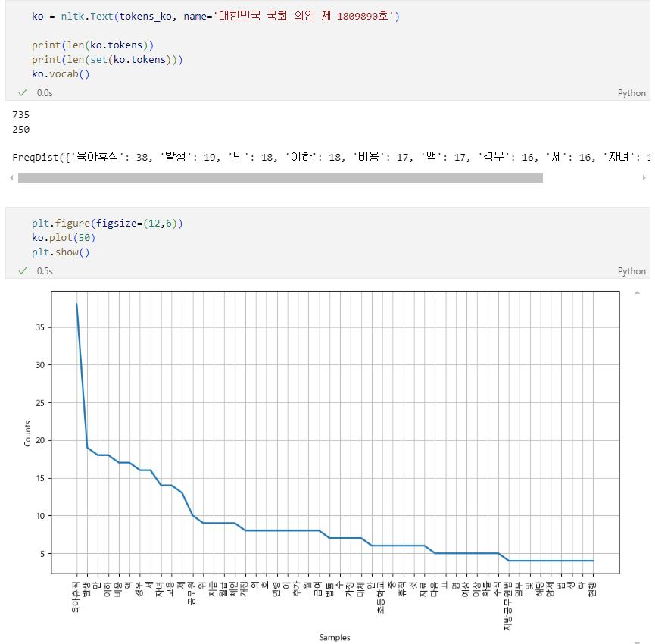Click the up scroll arrow beside the plot output

[637, 292]
